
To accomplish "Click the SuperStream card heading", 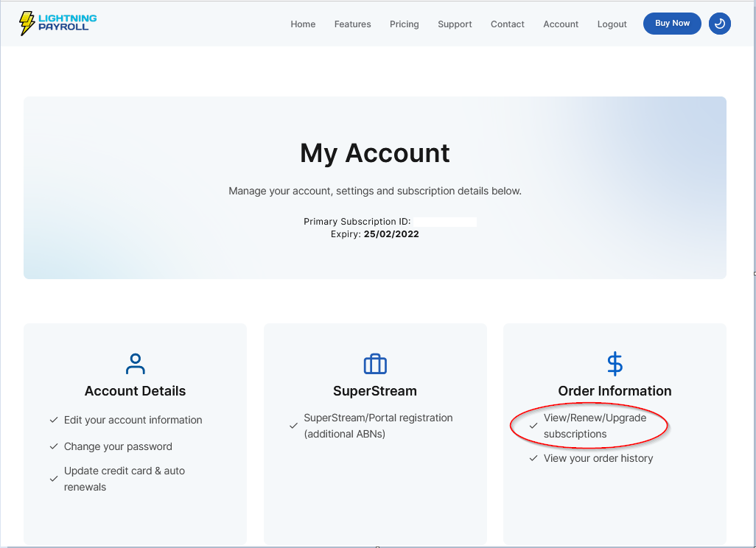I will click(x=375, y=391).
